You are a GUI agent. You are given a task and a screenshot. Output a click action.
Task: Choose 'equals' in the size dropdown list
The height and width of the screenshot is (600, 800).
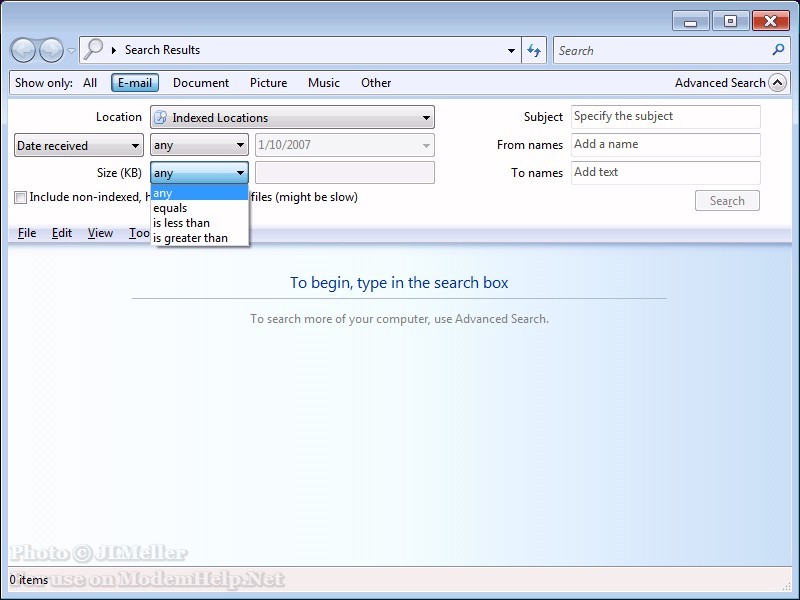(x=170, y=208)
